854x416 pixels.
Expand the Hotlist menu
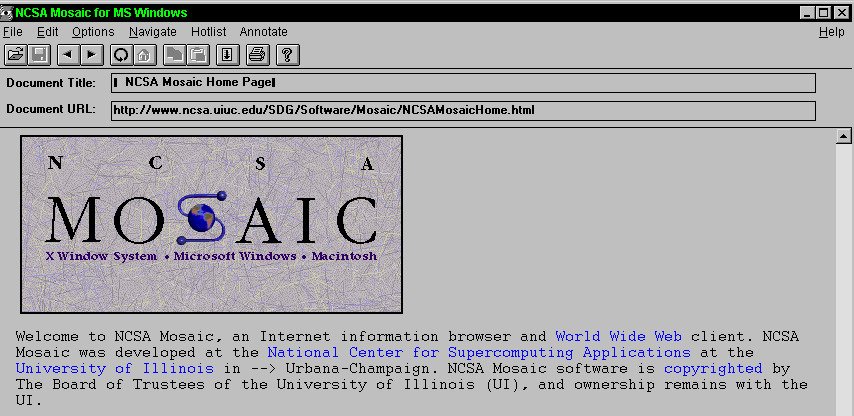[x=208, y=32]
